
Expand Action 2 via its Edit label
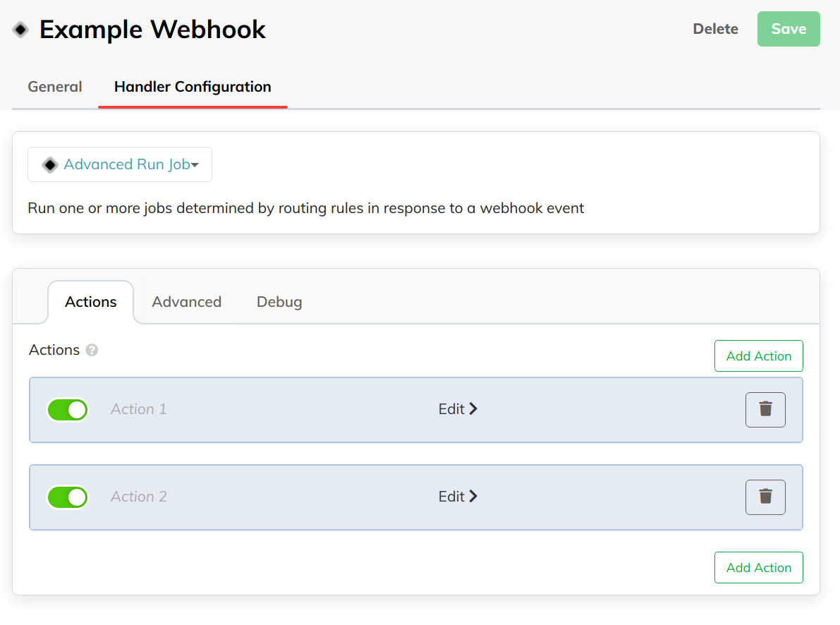click(451, 497)
